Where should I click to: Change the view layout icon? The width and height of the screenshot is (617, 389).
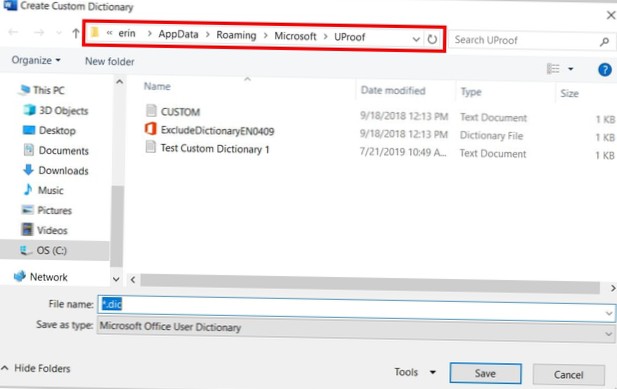click(553, 69)
